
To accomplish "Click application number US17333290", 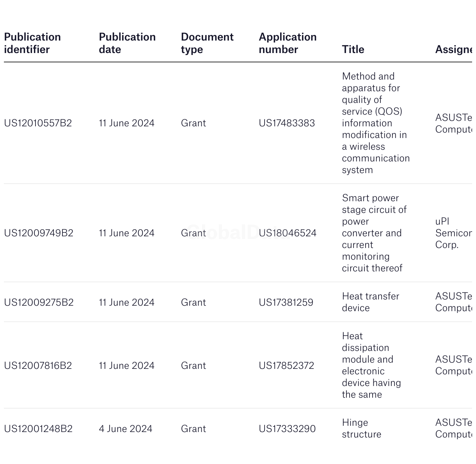I will 287,429.
